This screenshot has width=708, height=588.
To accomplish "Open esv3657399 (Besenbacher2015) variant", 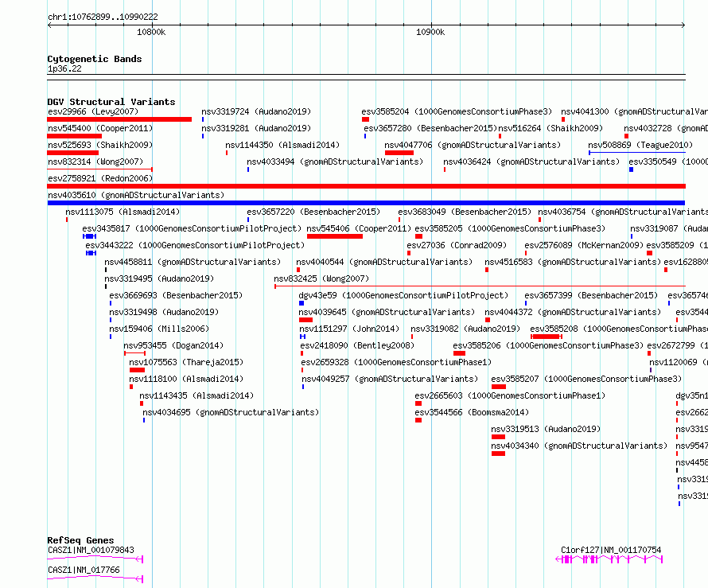I will tap(590, 295).
